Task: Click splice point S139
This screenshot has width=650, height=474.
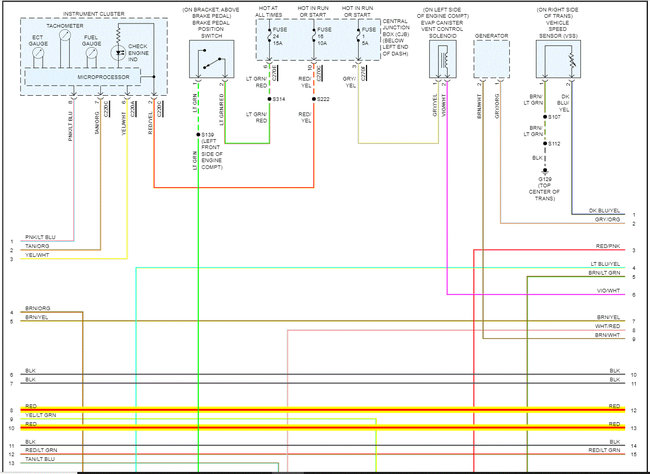Action: click(x=199, y=135)
